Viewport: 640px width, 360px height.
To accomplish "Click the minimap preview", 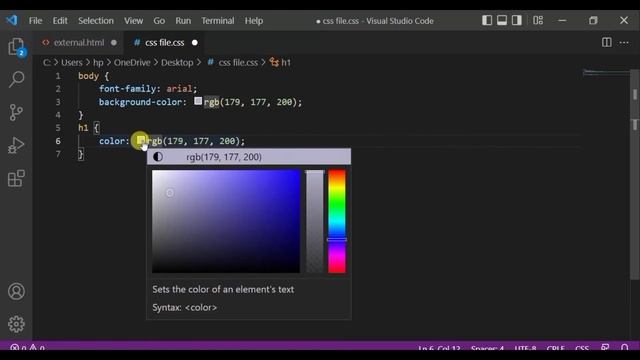I will (x=606, y=73).
